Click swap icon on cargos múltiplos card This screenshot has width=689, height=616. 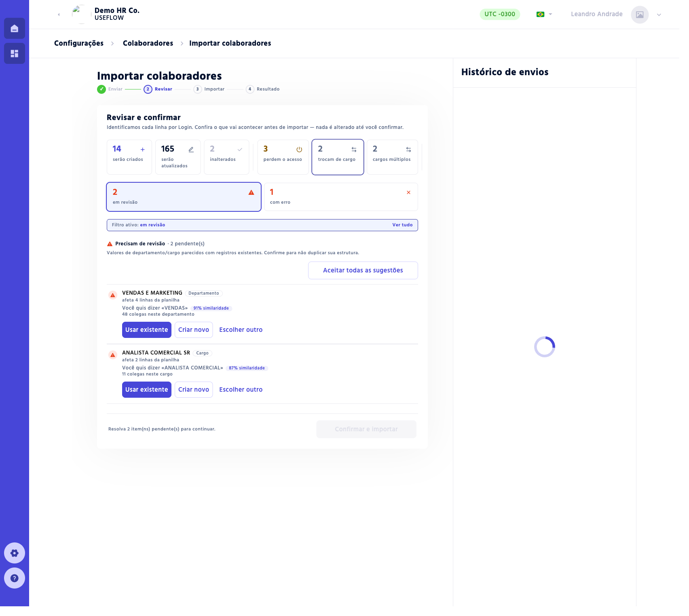[408, 150]
